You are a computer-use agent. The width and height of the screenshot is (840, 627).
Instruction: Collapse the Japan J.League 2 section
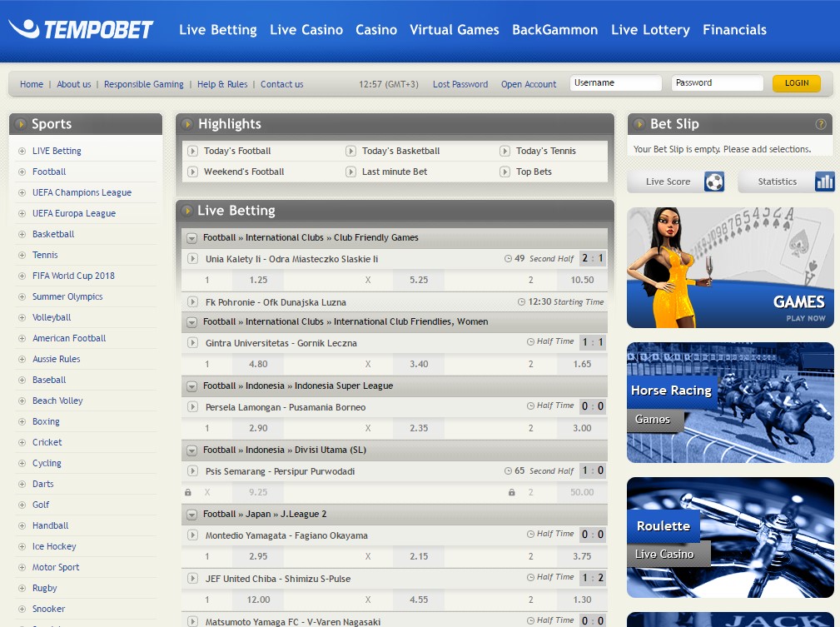pos(191,515)
